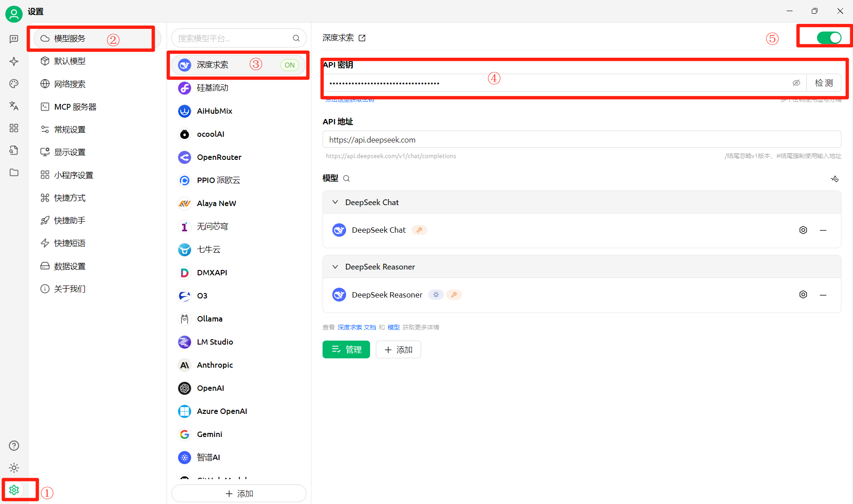Show the API key via eye icon
This screenshot has width=853, height=504.
click(796, 83)
